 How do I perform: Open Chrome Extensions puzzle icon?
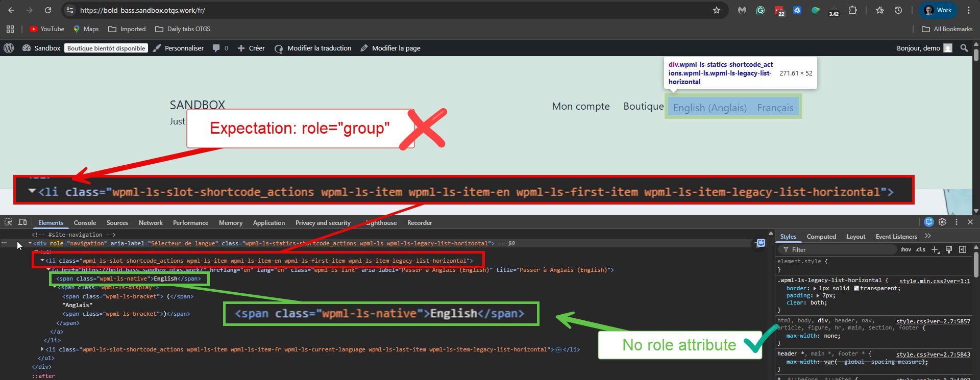pos(852,10)
